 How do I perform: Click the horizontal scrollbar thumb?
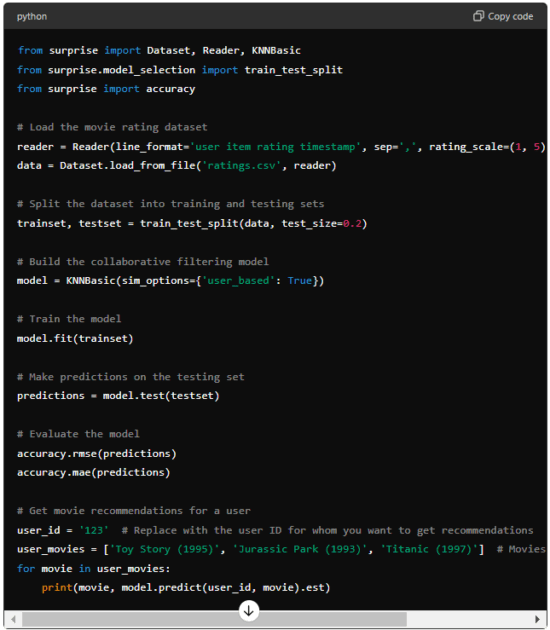(x=214, y=619)
